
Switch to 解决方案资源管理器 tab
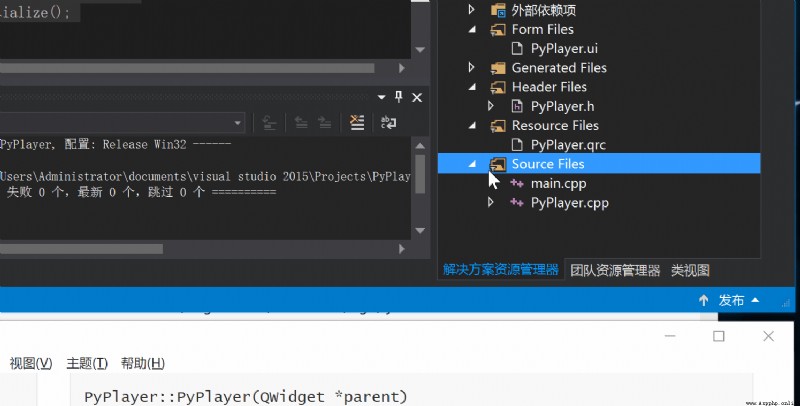click(x=501, y=270)
